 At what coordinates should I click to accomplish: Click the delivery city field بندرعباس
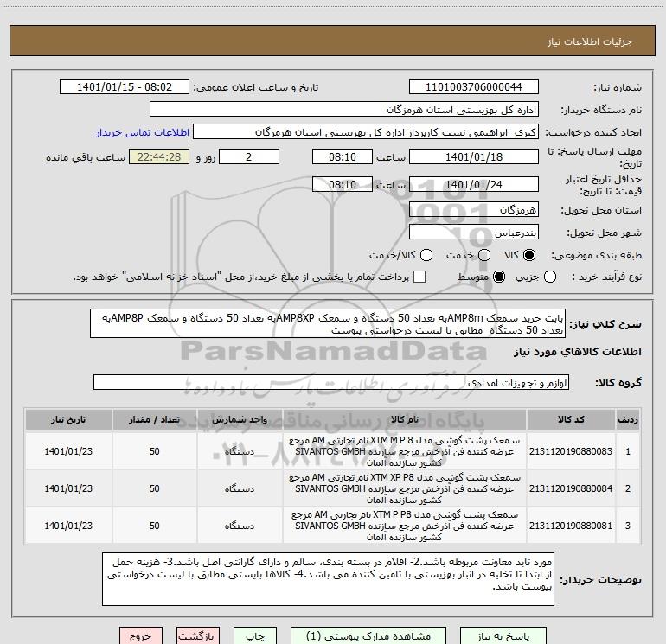[x=474, y=232]
